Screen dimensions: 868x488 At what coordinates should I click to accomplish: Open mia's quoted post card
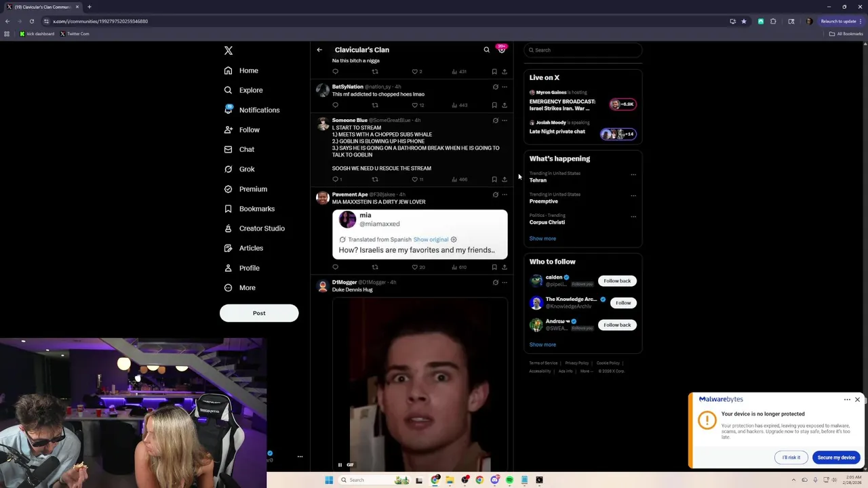pos(420,234)
